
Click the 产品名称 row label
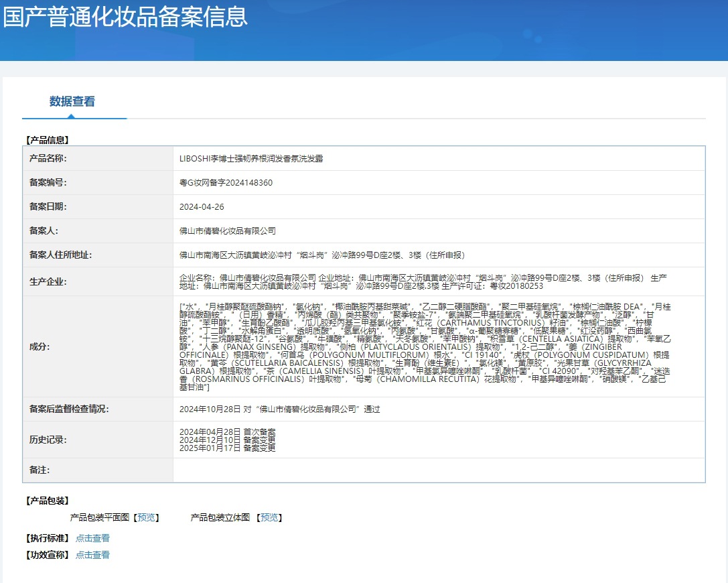pyautogui.click(x=48, y=158)
